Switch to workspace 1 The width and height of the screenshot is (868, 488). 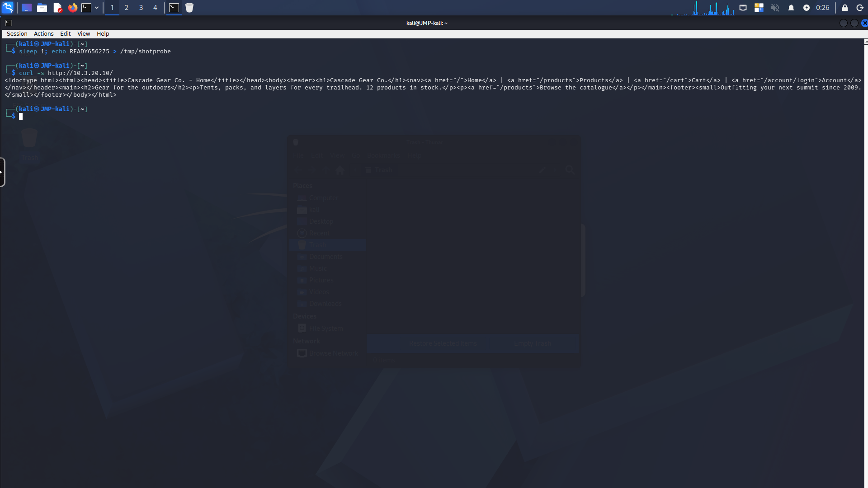[112, 8]
